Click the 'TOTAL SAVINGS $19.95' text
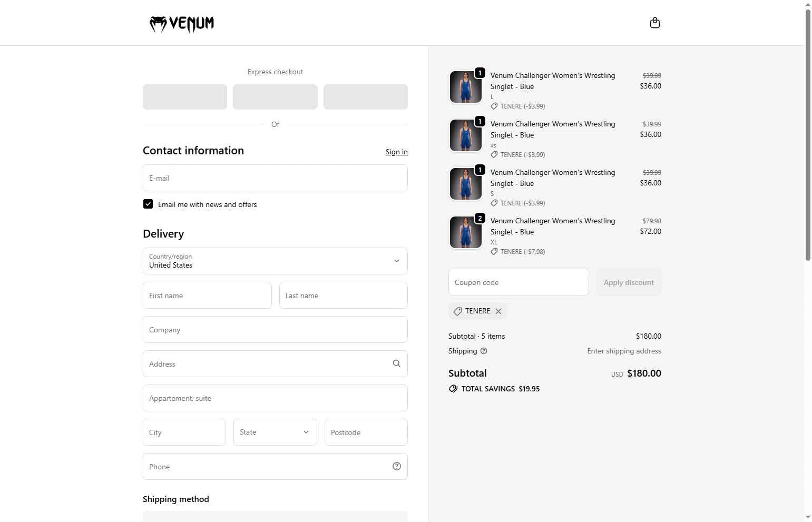The image size is (812, 522). pos(501,389)
